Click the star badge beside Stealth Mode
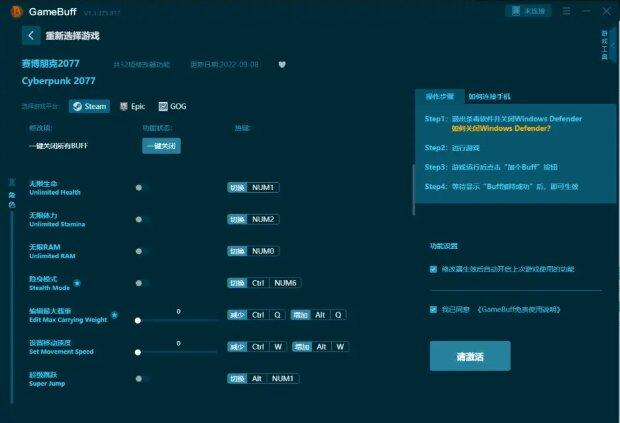Viewport: 620px width, 423px height. (x=78, y=283)
